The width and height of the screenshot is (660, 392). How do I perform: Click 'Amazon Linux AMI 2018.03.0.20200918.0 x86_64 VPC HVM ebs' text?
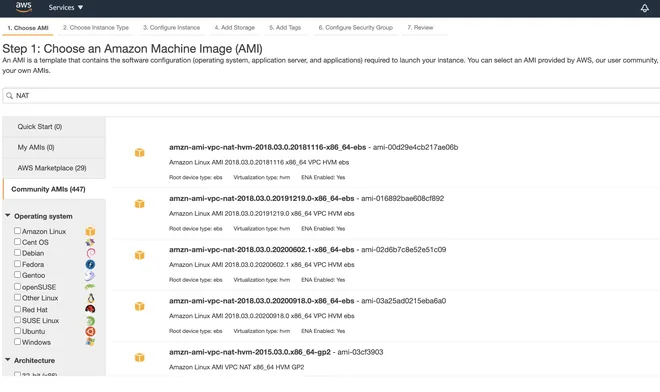pyautogui.click(x=261, y=316)
